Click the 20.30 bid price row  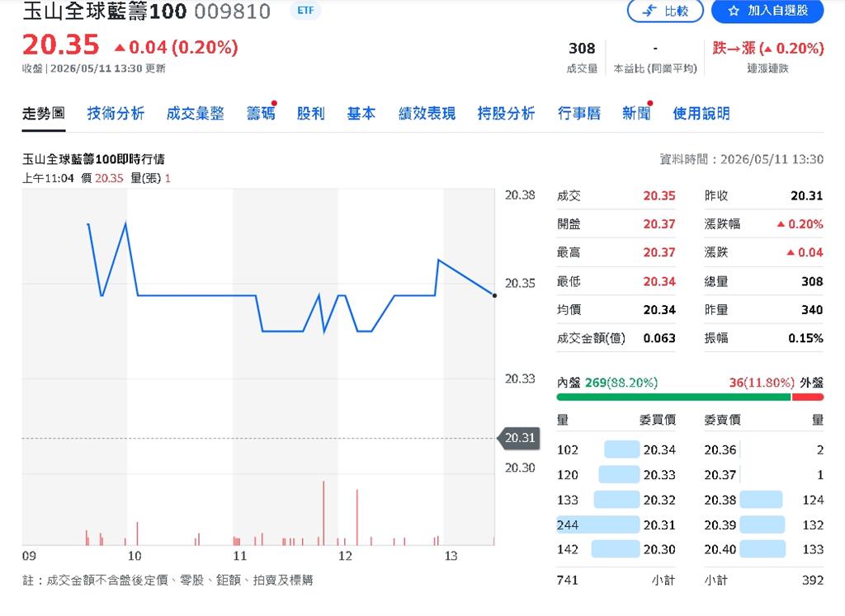(x=616, y=550)
